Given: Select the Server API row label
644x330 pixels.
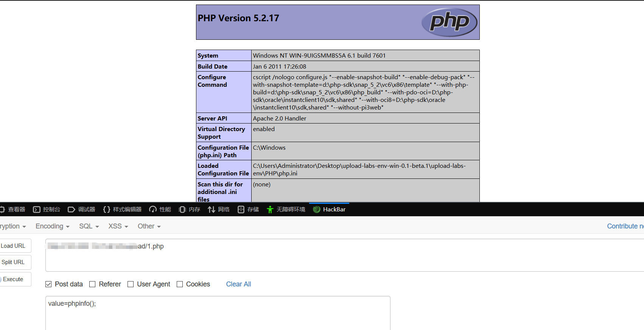Looking at the screenshot, I should coord(212,118).
